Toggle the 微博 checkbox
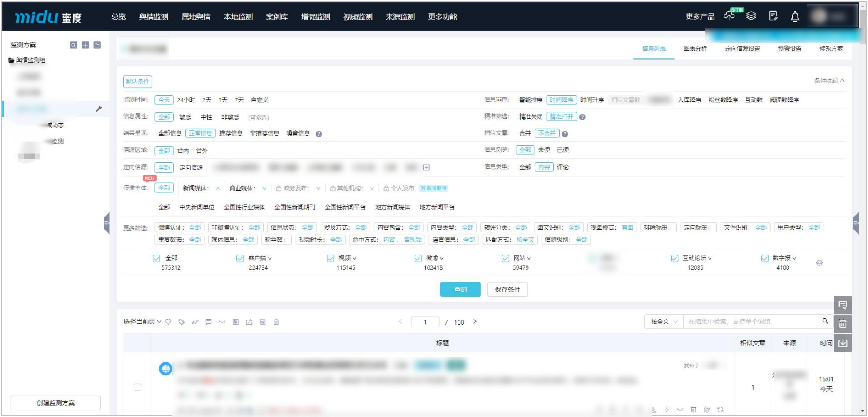This screenshot has width=868, height=417. 418,258
